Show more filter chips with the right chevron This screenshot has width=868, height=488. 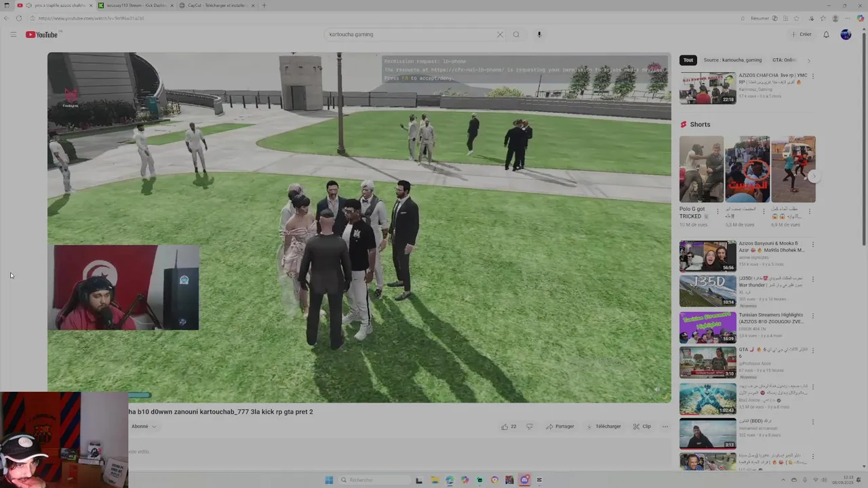(x=808, y=60)
